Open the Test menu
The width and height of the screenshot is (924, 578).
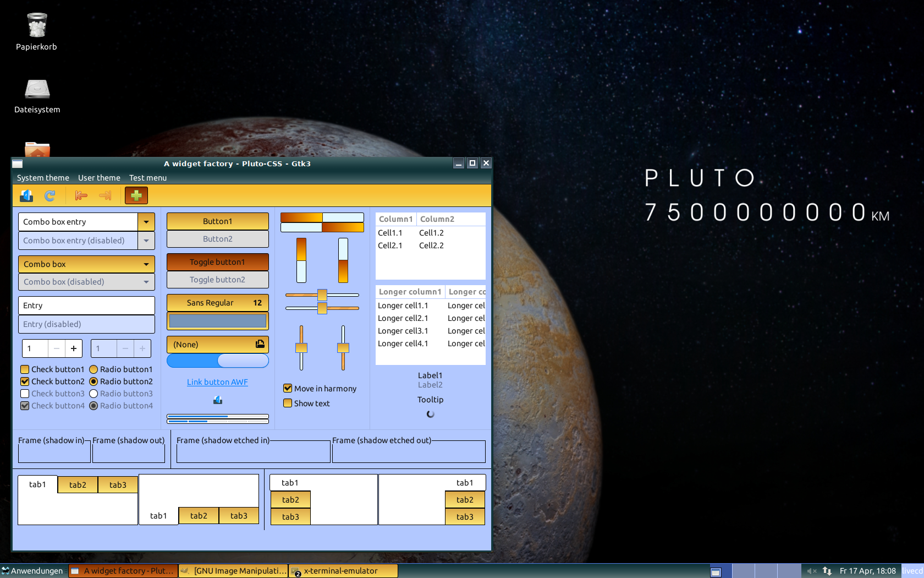click(x=147, y=177)
